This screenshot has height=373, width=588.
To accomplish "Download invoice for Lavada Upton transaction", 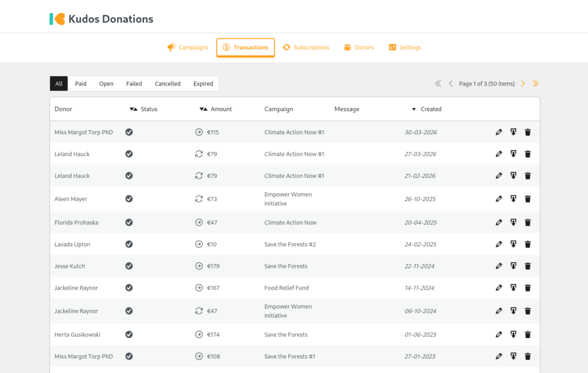I will pyautogui.click(x=513, y=244).
